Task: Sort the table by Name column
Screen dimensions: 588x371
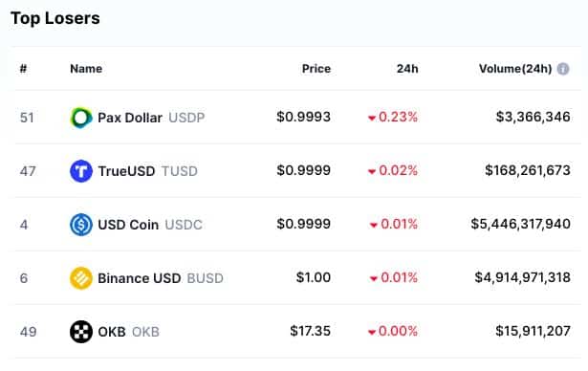Action: pyautogui.click(x=86, y=69)
